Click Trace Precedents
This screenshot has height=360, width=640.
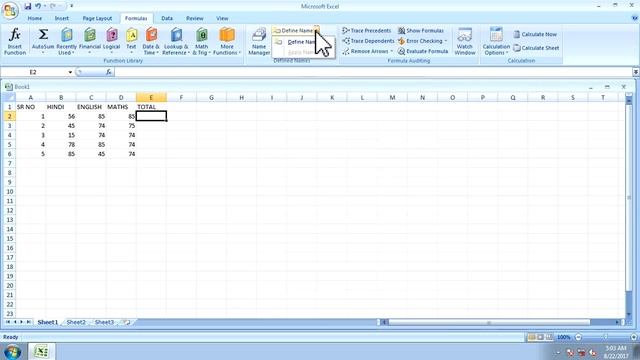coord(367,31)
